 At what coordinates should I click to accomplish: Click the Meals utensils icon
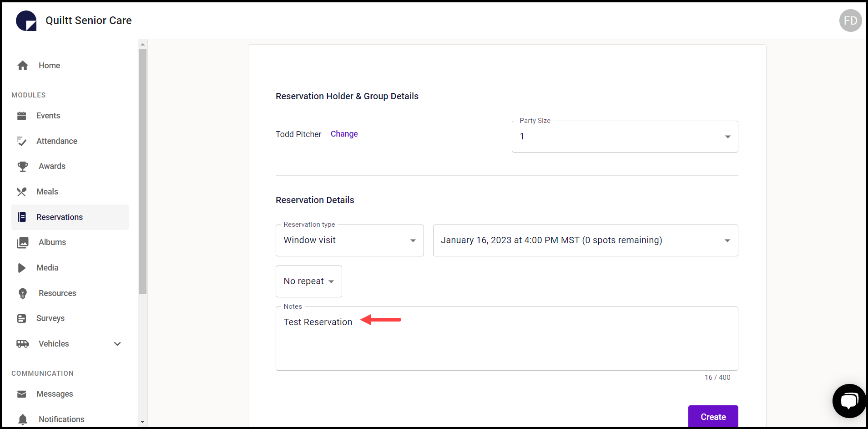pyautogui.click(x=21, y=192)
